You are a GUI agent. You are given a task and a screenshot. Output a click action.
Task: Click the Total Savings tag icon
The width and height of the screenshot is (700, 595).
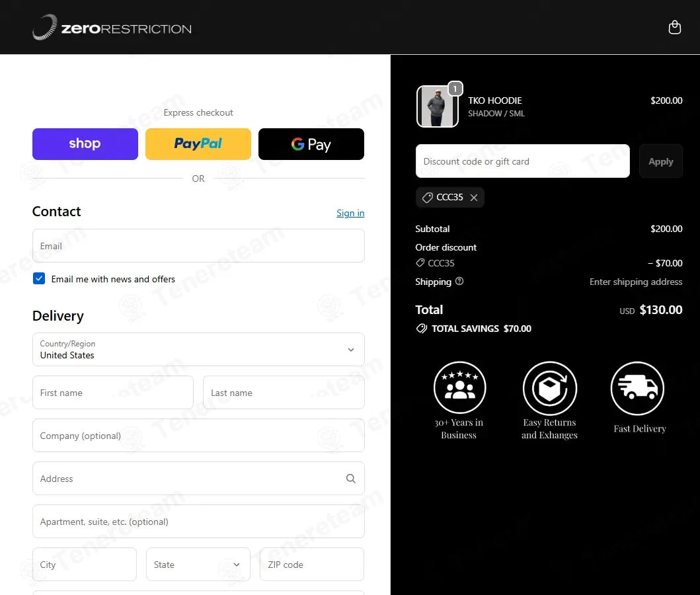(x=422, y=329)
